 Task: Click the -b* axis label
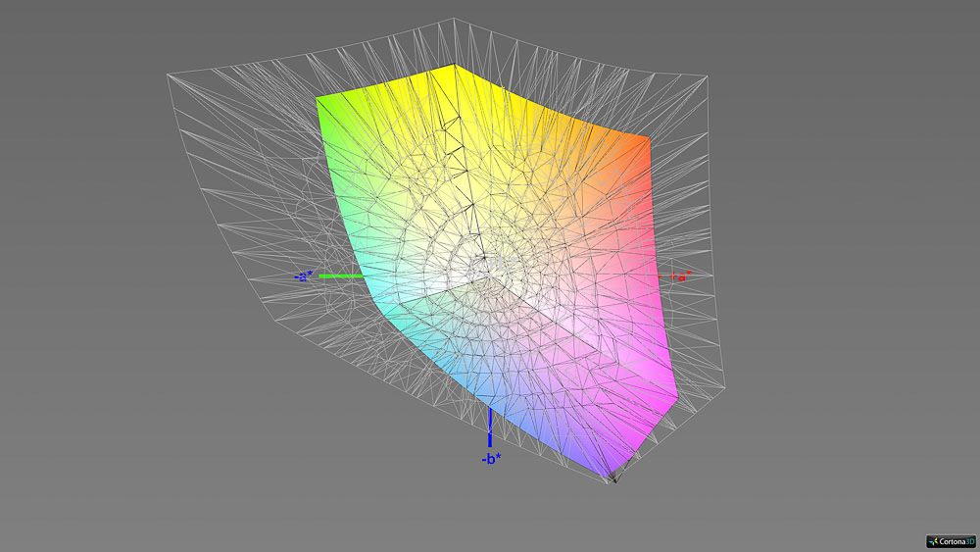coord(491,459)
